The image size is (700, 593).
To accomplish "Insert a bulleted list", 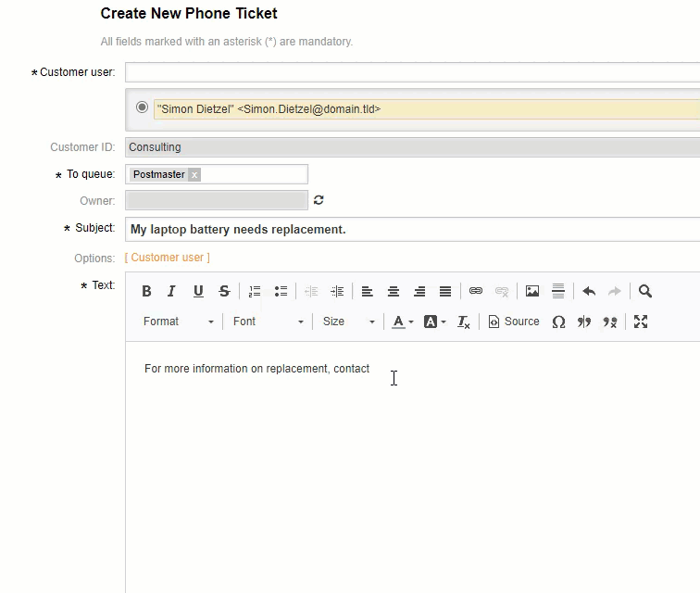I will pos(281,291).
